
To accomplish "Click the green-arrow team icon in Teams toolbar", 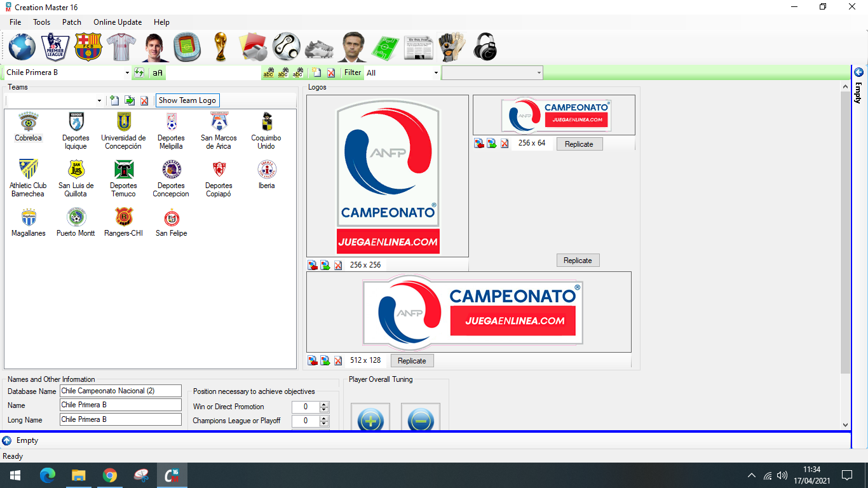I will pyautogui.click(x=130, y=100).
